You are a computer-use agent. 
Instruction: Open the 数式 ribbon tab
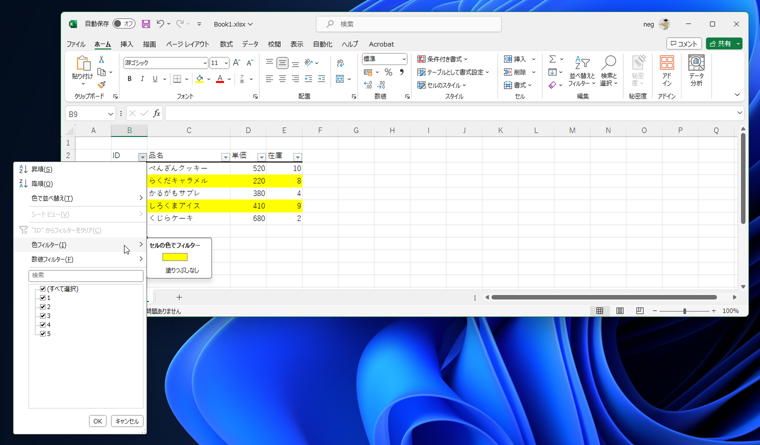pyautogui.click(x=226, y=44)
